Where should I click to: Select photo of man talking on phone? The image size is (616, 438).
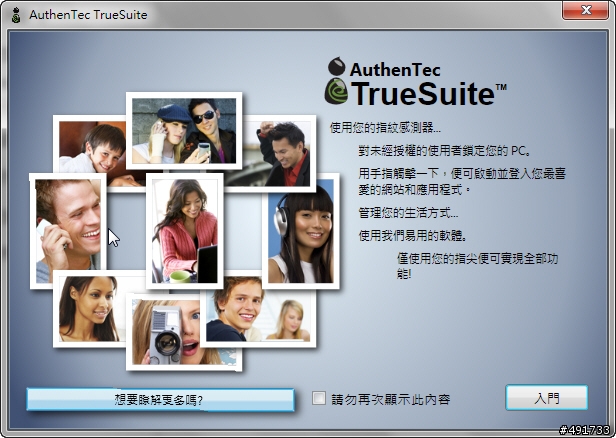coord(68,231)
